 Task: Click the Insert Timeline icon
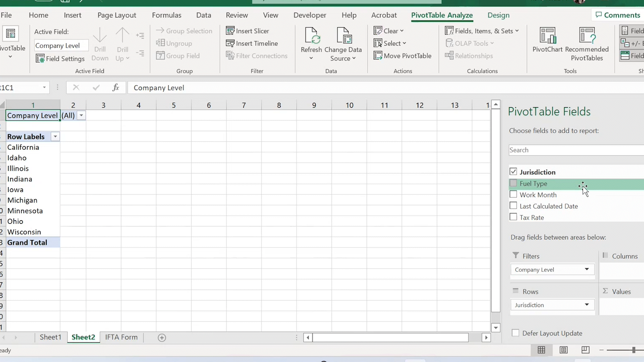click(x=230, y=43)
